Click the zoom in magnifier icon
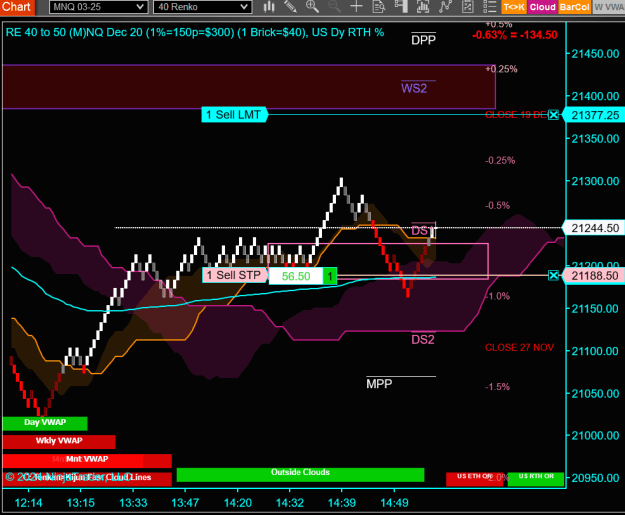The height and width of the screenshot is (515, 625). (x=312, y=6)
